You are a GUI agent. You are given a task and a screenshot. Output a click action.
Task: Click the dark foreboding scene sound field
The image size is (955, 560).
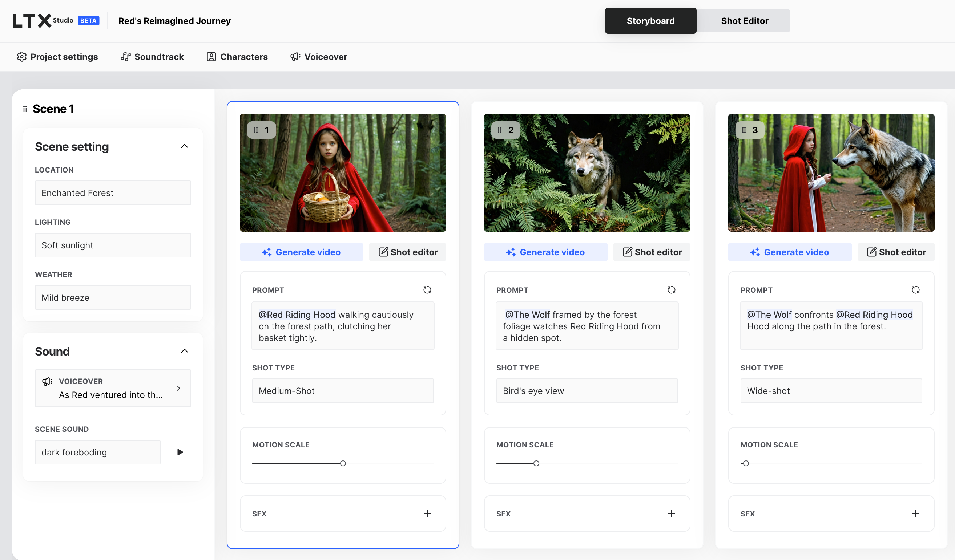(98, 452)
